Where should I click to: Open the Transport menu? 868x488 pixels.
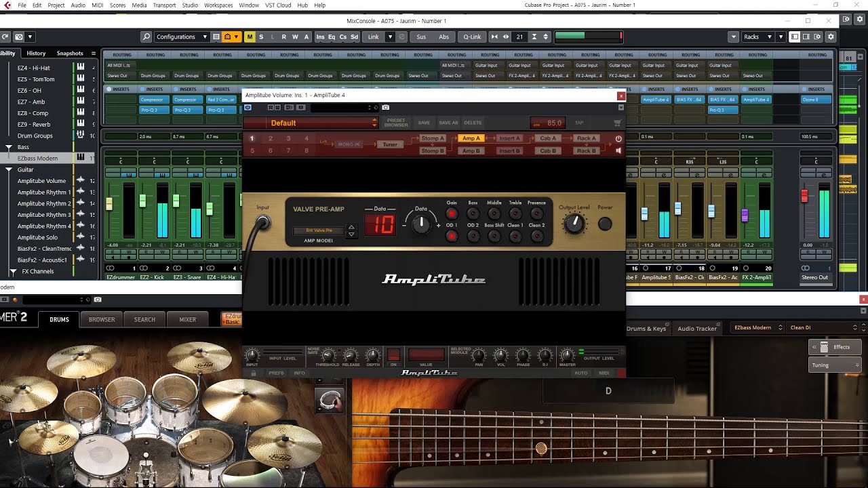coord(164,5)
